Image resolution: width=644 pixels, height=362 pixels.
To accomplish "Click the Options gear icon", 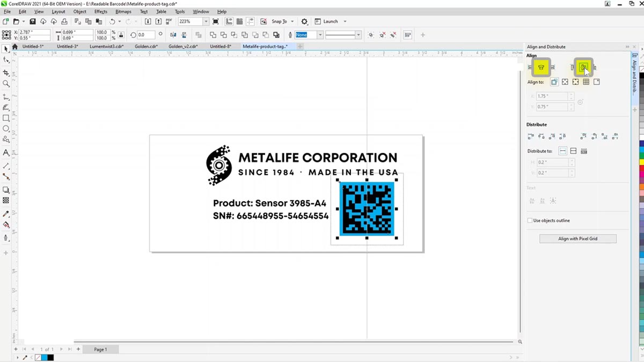I will tap(304, 21).
